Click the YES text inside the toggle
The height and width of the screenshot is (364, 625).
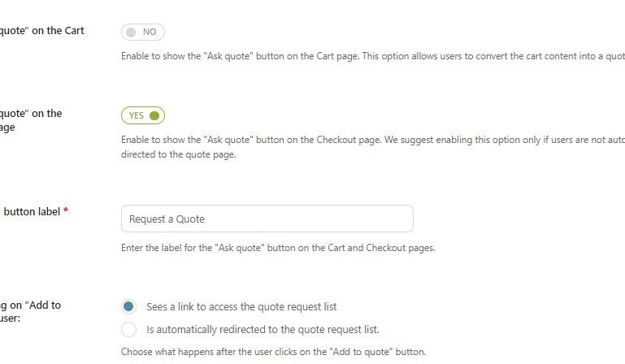tap(136, 115)
